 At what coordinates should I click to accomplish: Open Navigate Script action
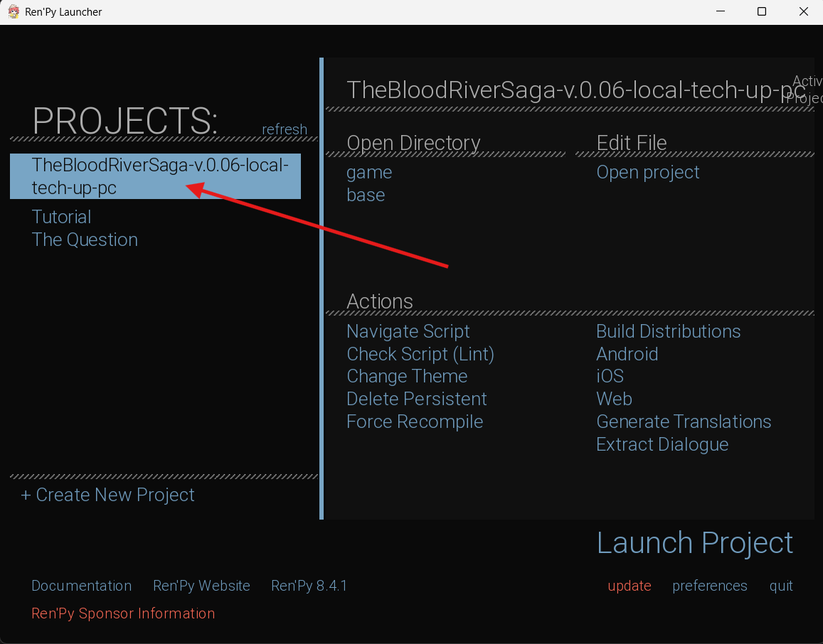(x=408, y=331)
